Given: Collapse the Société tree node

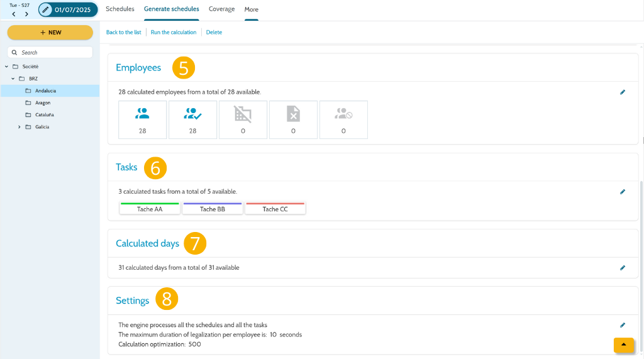Looking at the screenshot, I should (x=6, y=67).
